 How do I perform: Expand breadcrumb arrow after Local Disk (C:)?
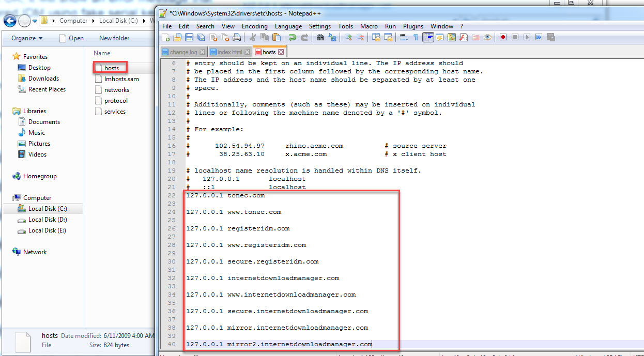(145, 21)
